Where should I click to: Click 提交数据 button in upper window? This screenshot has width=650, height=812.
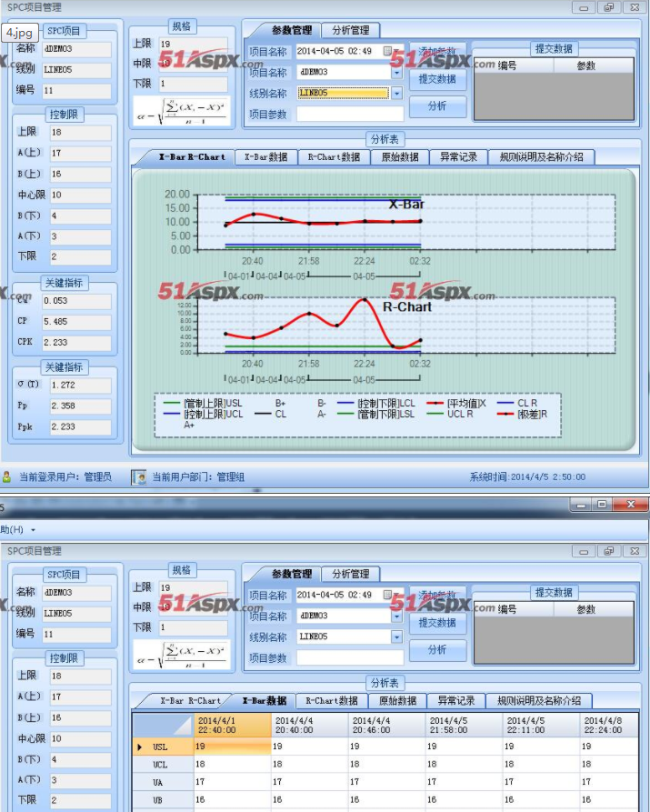point(437,79)
